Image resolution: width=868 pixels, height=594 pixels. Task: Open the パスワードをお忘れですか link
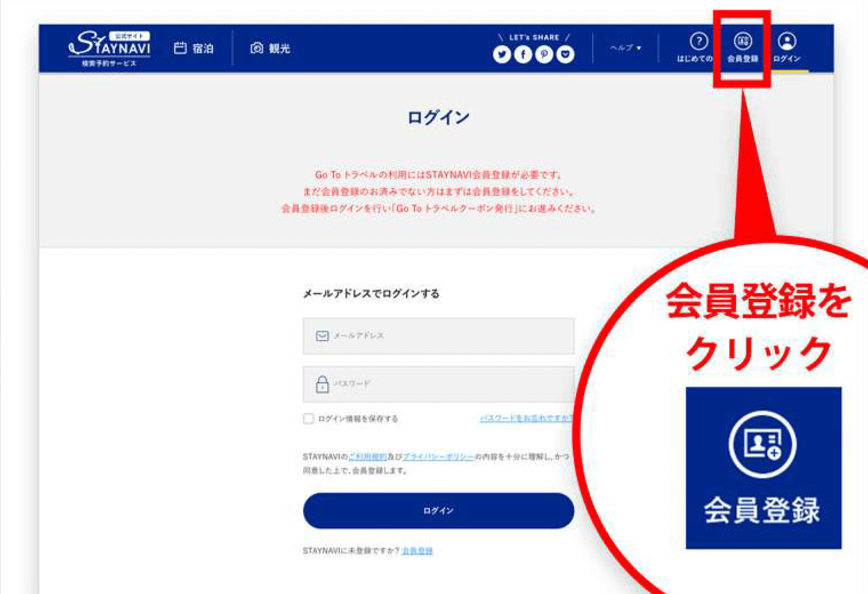click(525, 419)
